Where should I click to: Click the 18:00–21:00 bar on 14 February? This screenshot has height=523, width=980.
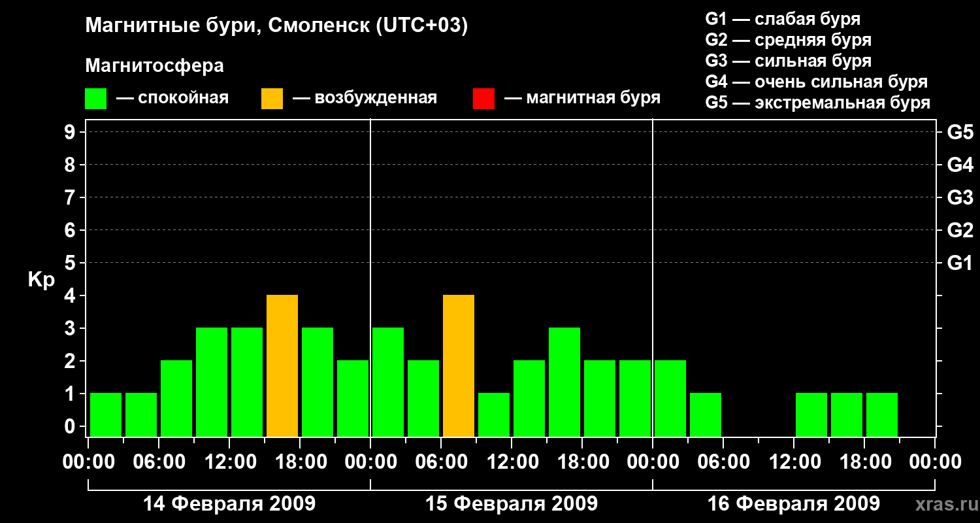coord(318,382)
